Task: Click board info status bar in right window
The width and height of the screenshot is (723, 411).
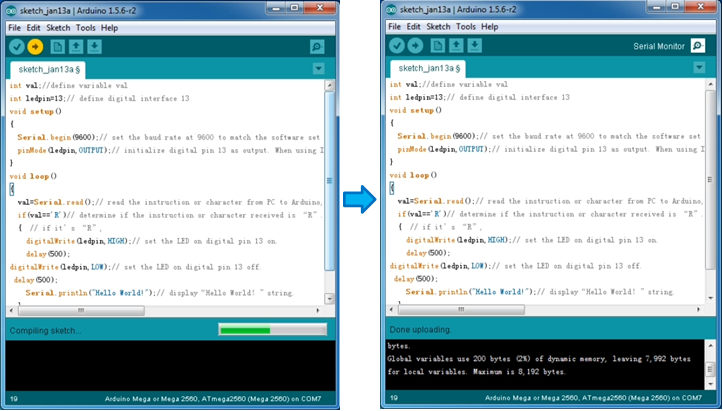Action: [593, 398]
